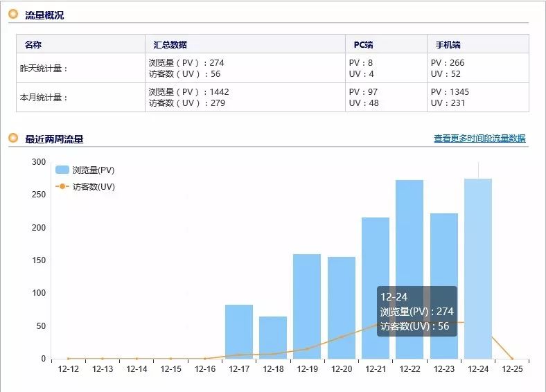Click the UV line point at 12-25

click(x=512, y=359)
